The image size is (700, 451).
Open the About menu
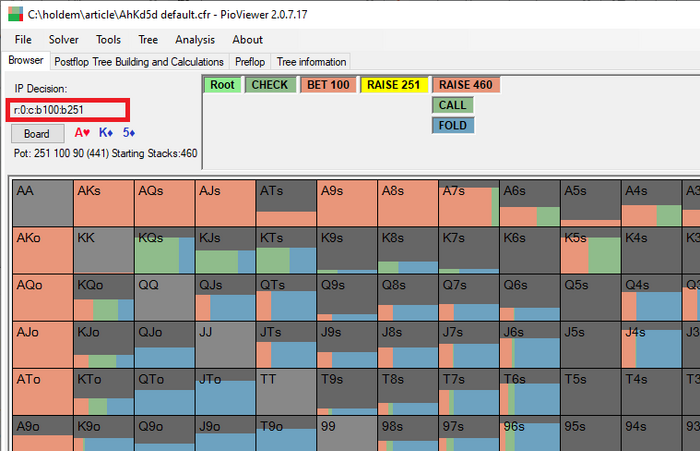(x=247, y=40)
